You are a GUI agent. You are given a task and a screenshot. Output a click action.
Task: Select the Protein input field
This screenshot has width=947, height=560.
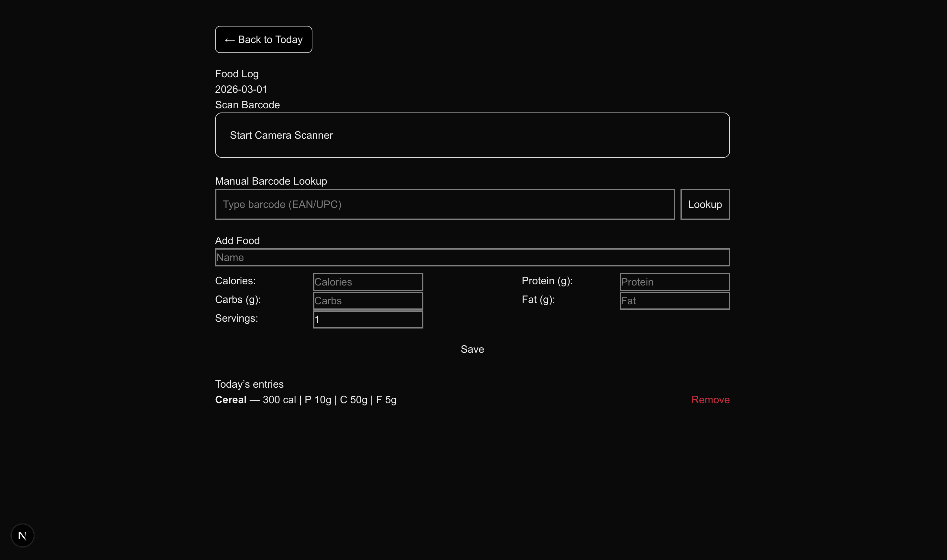[x=674, y=282]
